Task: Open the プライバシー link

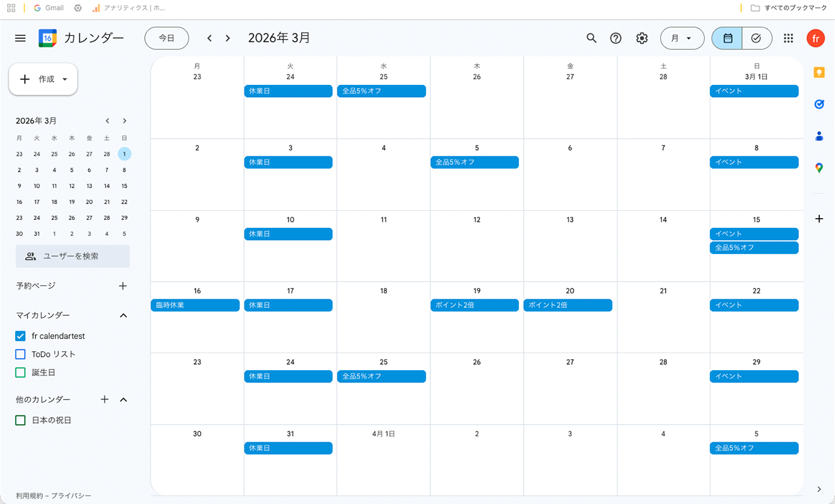Action: coord(73,496)
